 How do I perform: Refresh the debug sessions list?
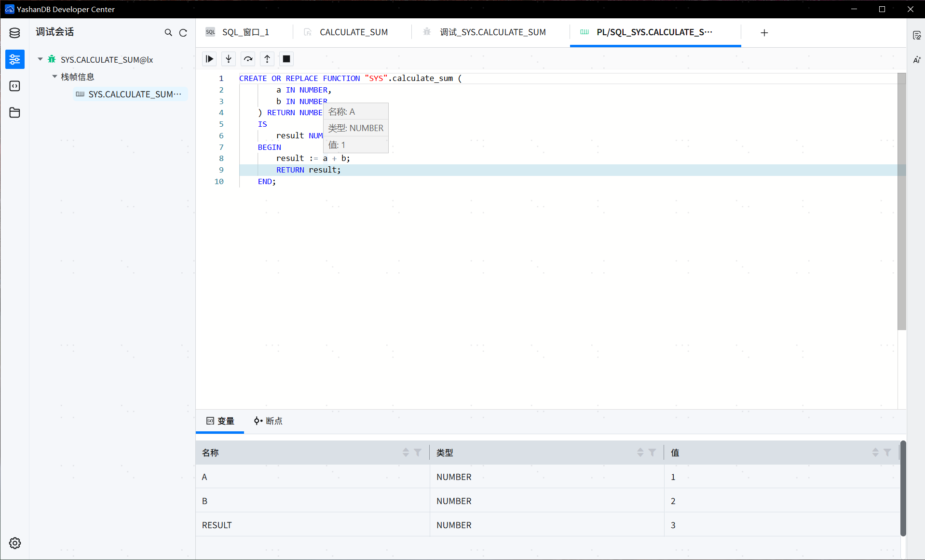tap(183, 33)
